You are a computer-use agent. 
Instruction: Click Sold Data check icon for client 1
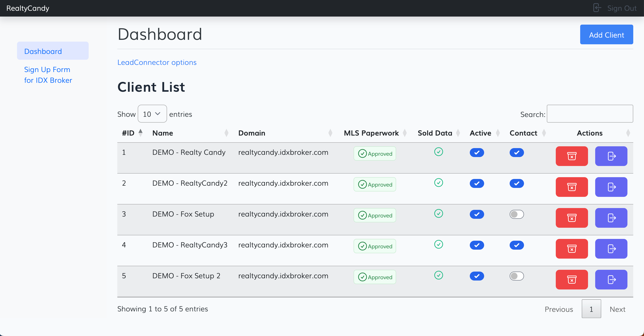click(x=438, y=152)
